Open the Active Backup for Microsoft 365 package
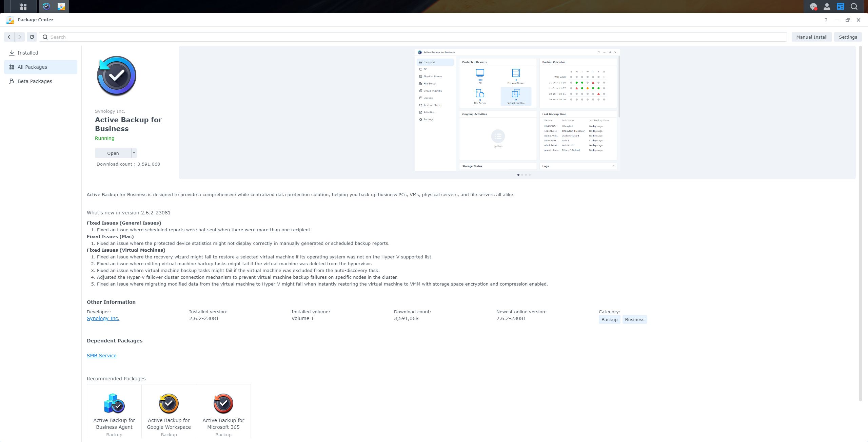Image resolution: width=868 pixels, height=442 pixels. click(x=223, y=412)
